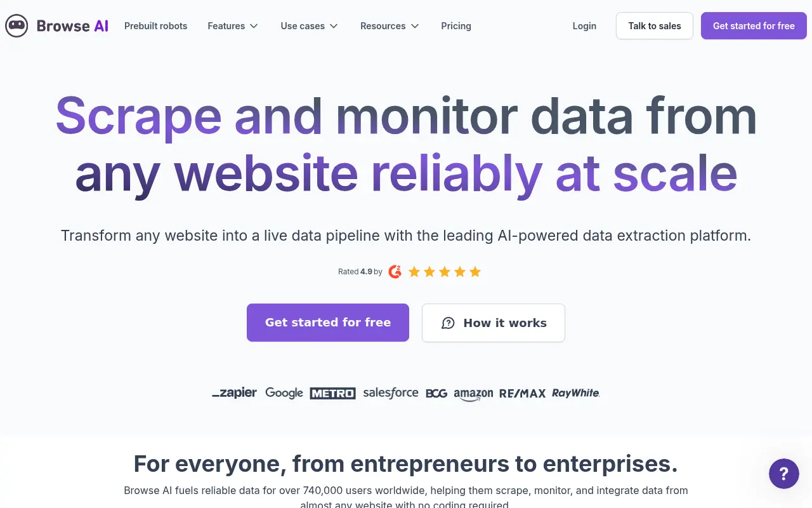Image resolution: width=812 pixels, height=508 pixels.
Task: Click the question icon inside How it works button
Action: tap(448, 323)
